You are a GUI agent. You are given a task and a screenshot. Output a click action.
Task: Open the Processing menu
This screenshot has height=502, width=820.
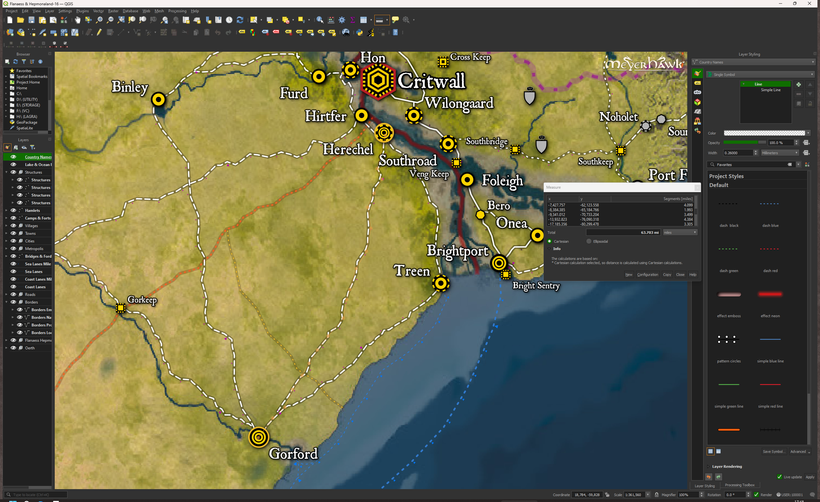point(177,11)
